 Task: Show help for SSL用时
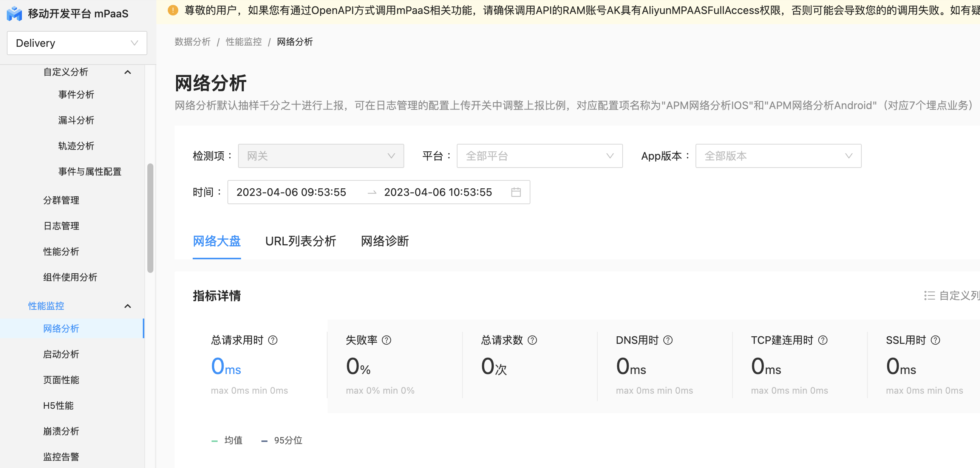pyautogui.click(x=935, y=340)
